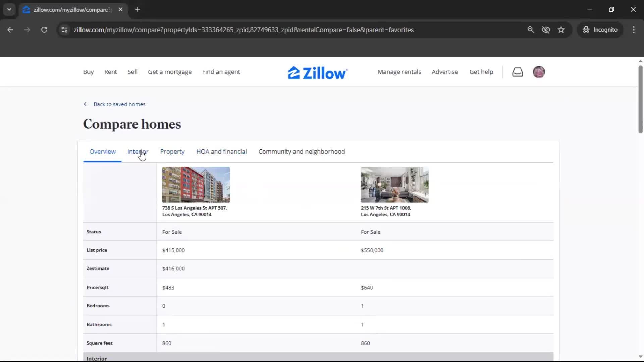Open the tab search dropdown arrow

click(9, 10)
